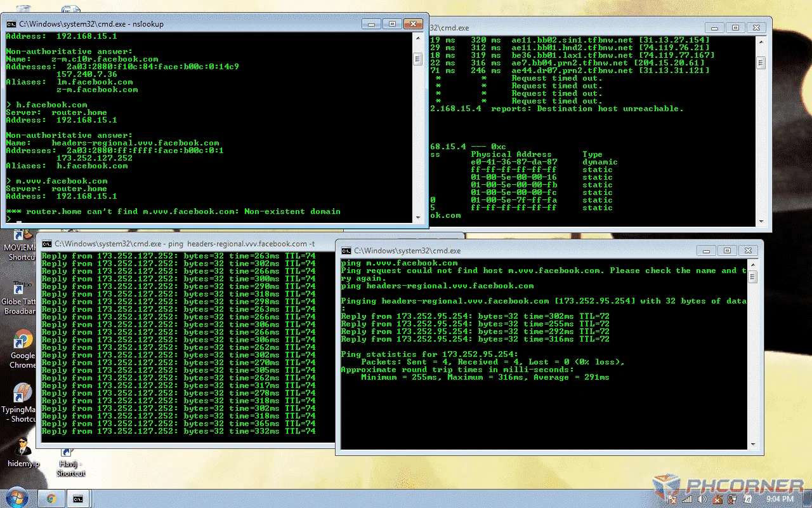Viewport: 812px width, 508px height.
Task: Click scroll-down arrow in the tracert output window
Action: click(761, 220)
